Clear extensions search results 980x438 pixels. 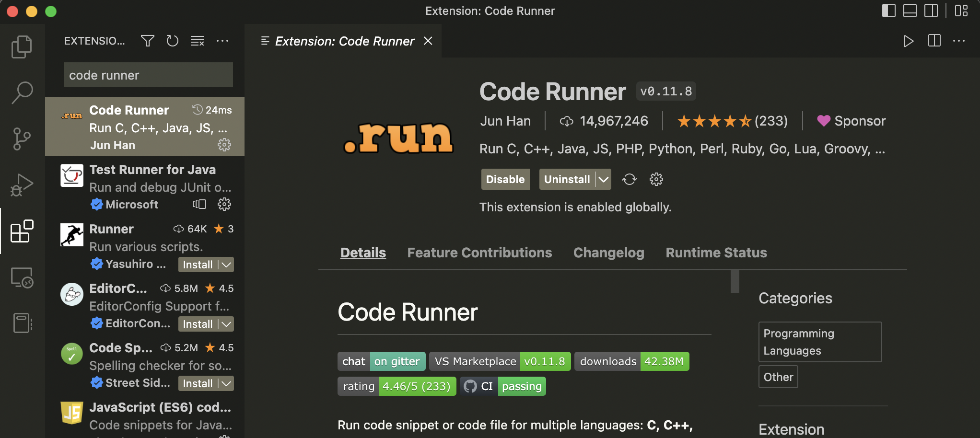tap(198, 41)
